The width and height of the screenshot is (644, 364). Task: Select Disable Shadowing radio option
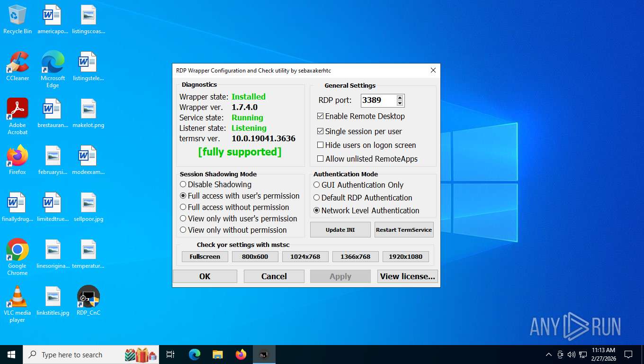click(215, 184)
